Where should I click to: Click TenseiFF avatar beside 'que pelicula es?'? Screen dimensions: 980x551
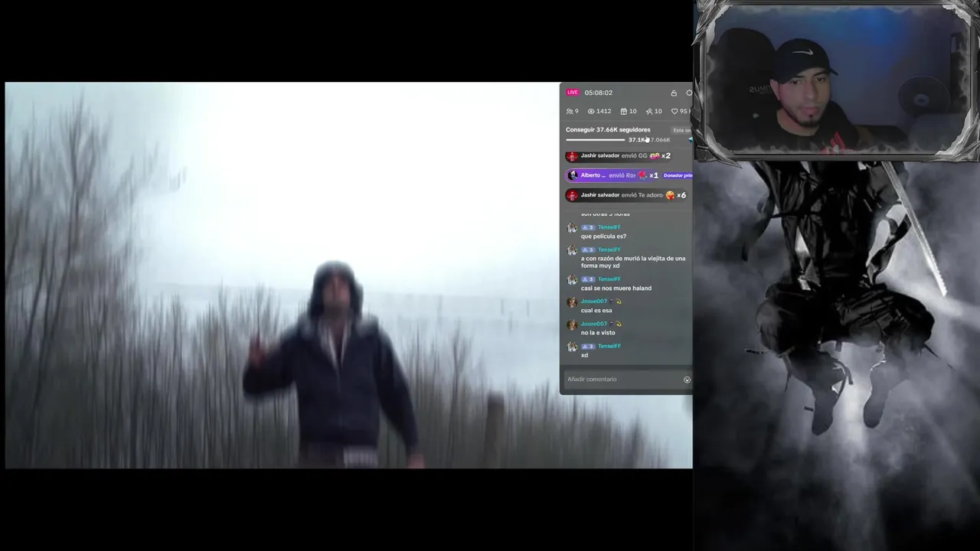tap(572, 228)
